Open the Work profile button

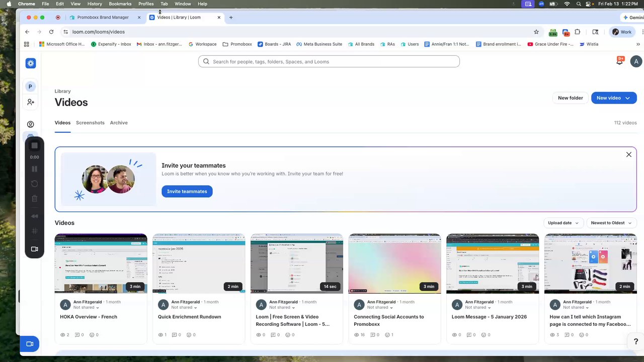[622, 32]
